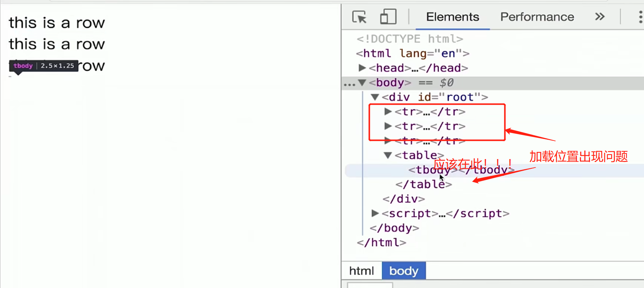Click the first 'this is a row' text
This screenshot has width=644, height=288.
point(57,23)
